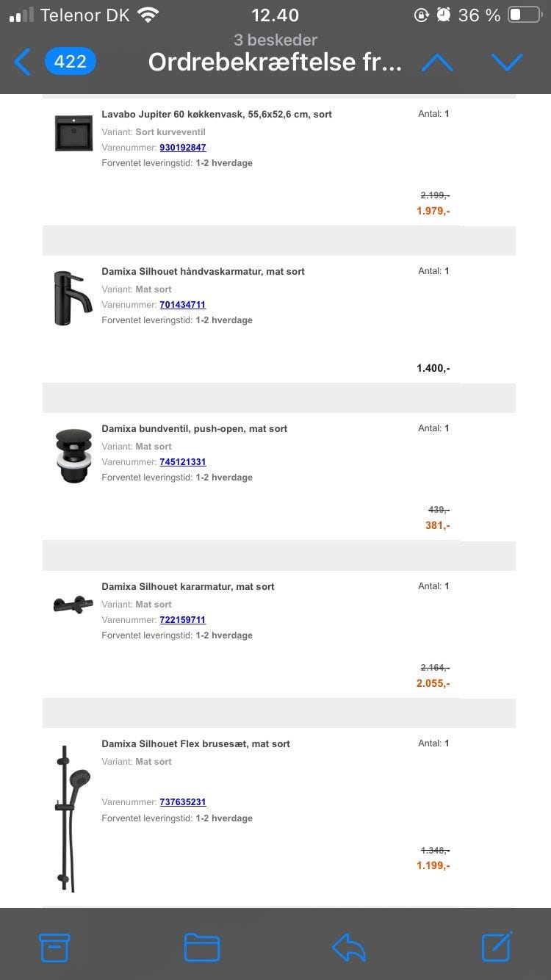The image size is (551, 980).
Task: Tap the archive box icon
Action: click(54, 947)
